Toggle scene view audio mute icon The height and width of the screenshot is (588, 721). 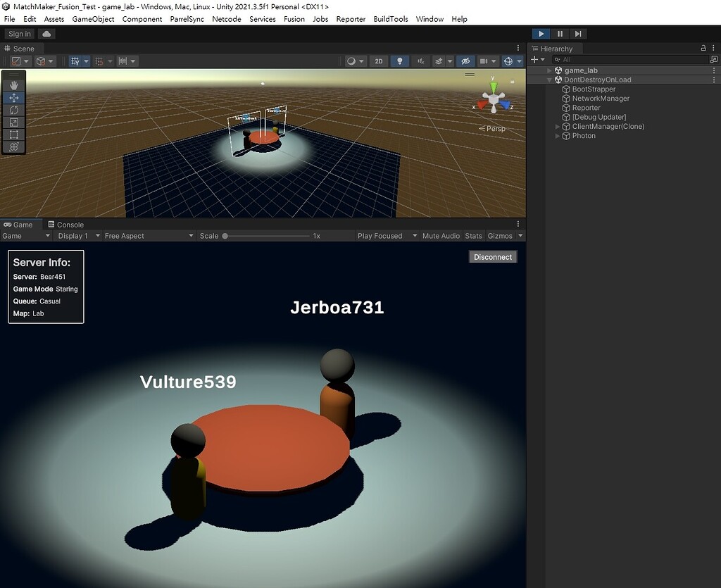pyautogui.click(x=422, y=61)
